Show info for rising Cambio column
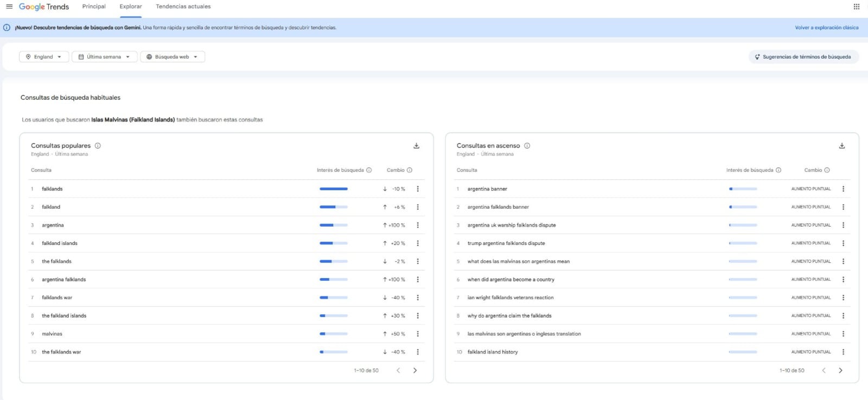 pos(827,170)
